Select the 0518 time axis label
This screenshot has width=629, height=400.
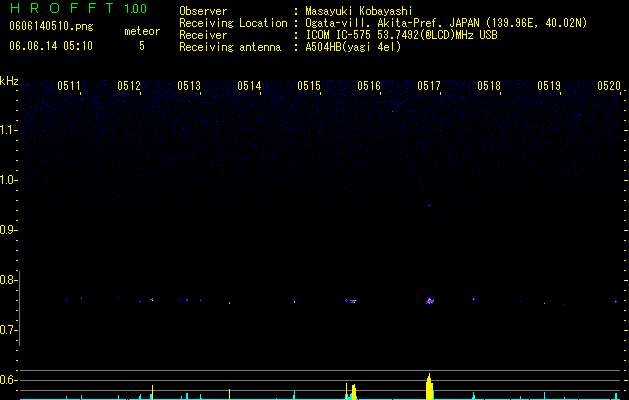pos(489,86)
